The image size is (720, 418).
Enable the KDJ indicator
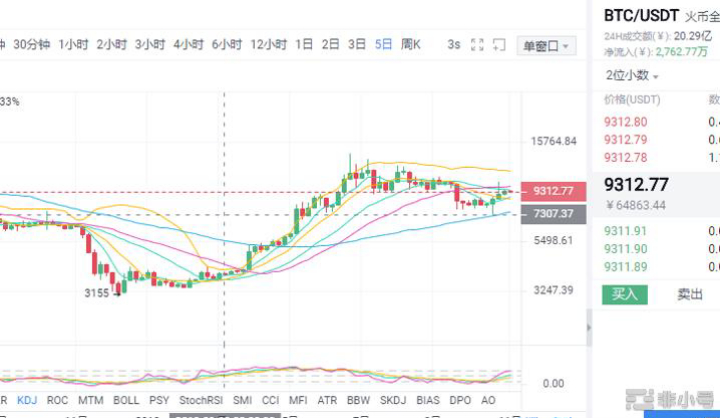pyautogui.click(x=27, y=401)
